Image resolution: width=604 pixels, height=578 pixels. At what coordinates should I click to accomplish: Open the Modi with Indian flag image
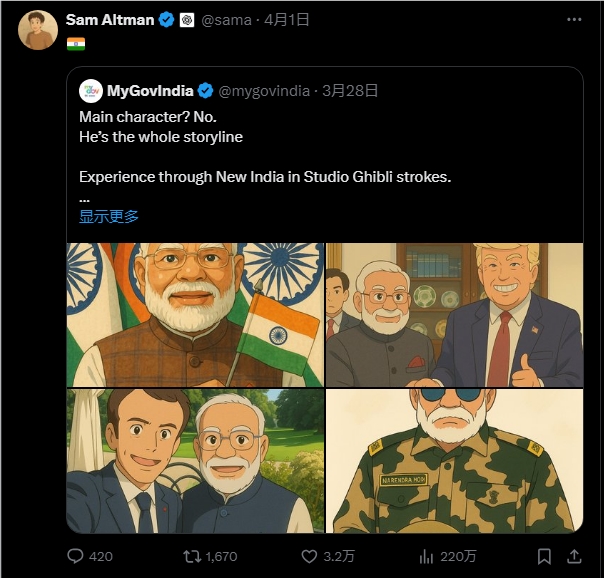point(195,314)
